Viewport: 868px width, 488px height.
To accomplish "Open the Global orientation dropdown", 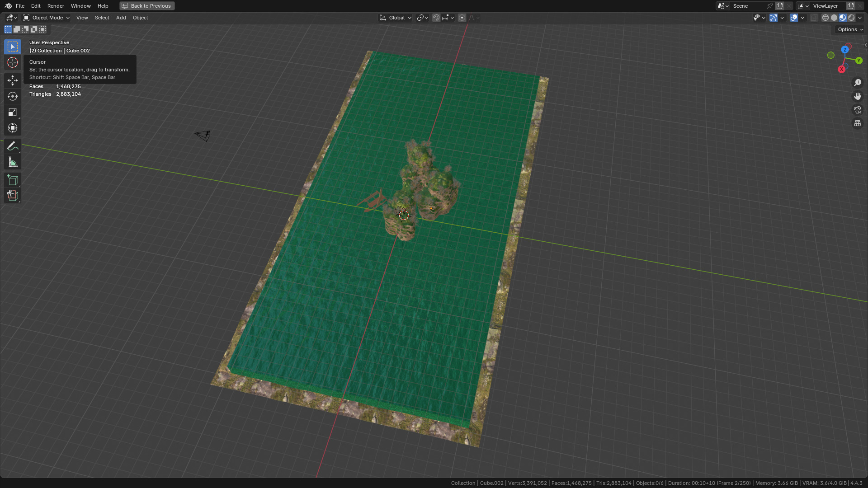I will (396, 18).
